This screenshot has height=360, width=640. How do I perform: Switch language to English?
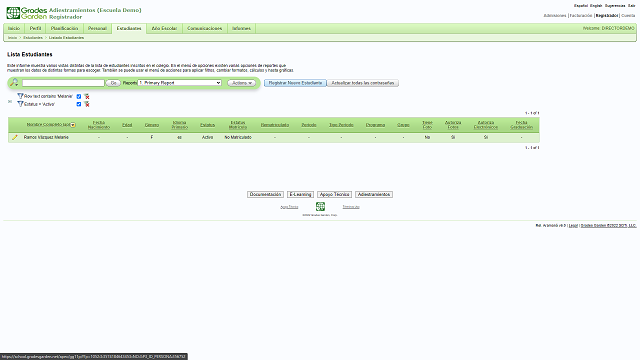[x=596, y=6]
